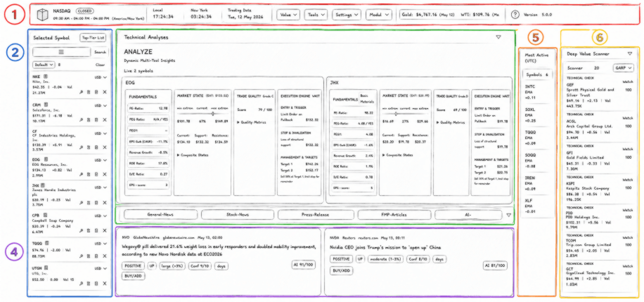
Task: Expand Composite States in the EOG card
Action: click(192, 155)
